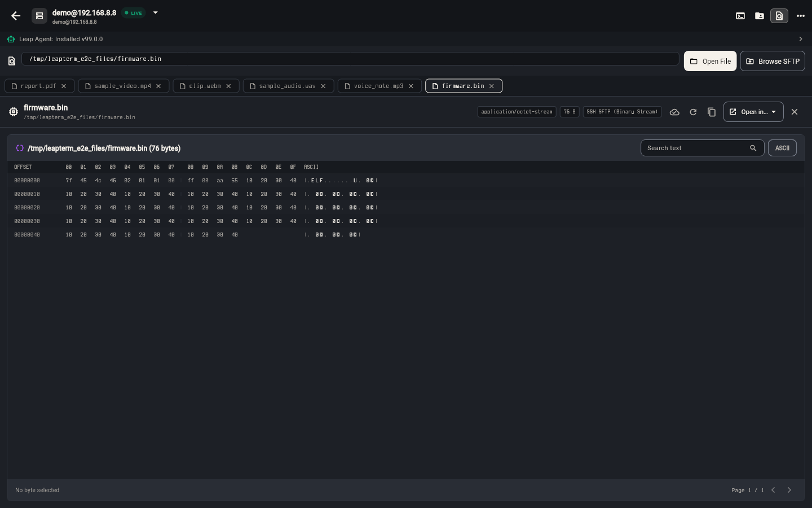Click the file path input field
This screenshot has height=508, width=812.
coord(350,59)
